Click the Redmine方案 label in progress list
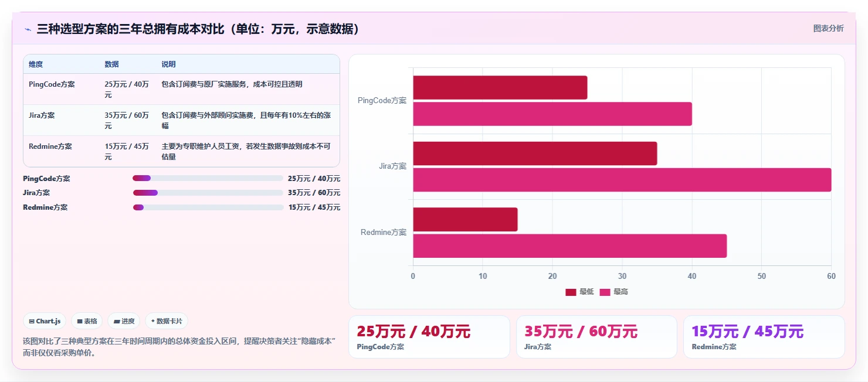868x382 pixels. 45,207
